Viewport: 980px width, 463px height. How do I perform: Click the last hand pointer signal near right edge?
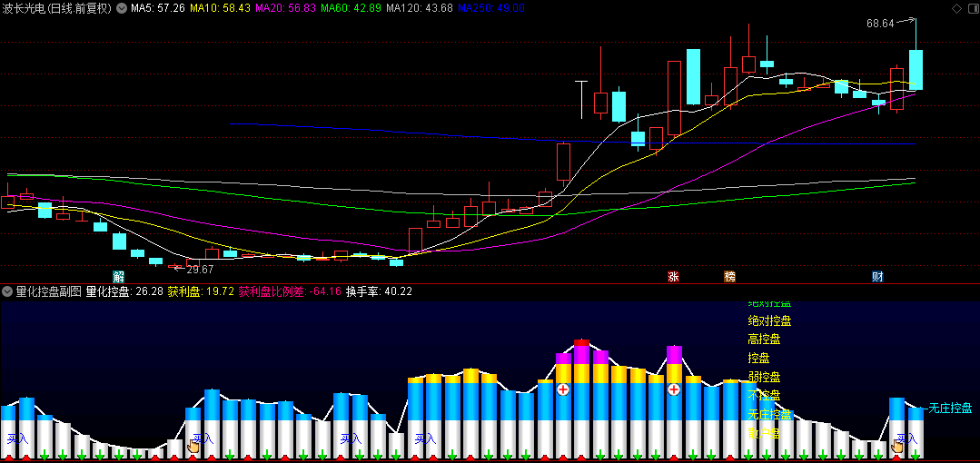(897, 446)
